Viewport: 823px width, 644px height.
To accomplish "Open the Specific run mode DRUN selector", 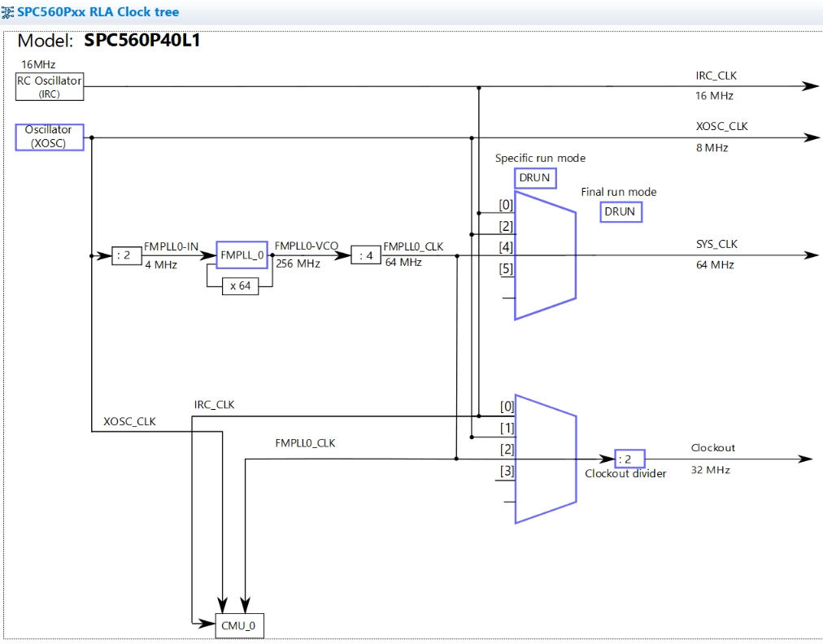I will pyautogui.click(x=535, y=178).
